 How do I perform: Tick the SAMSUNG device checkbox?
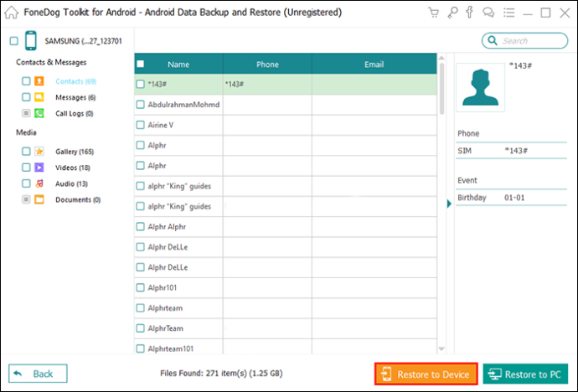tap(14, 40)
